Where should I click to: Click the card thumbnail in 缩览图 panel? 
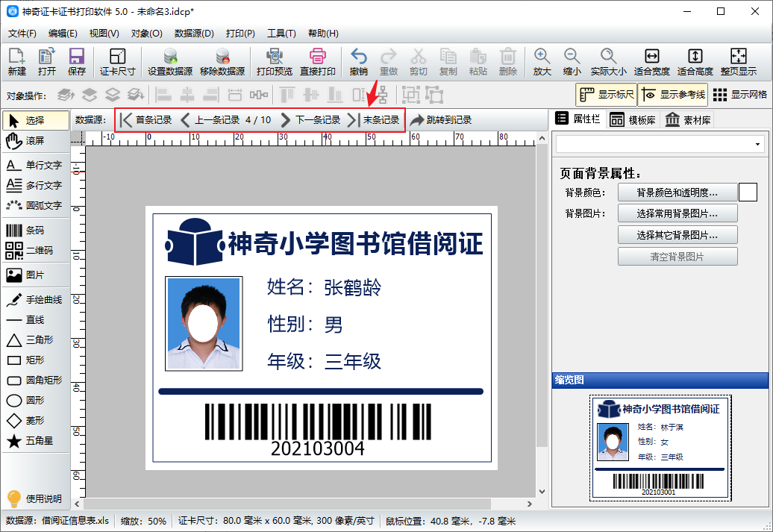660,448
